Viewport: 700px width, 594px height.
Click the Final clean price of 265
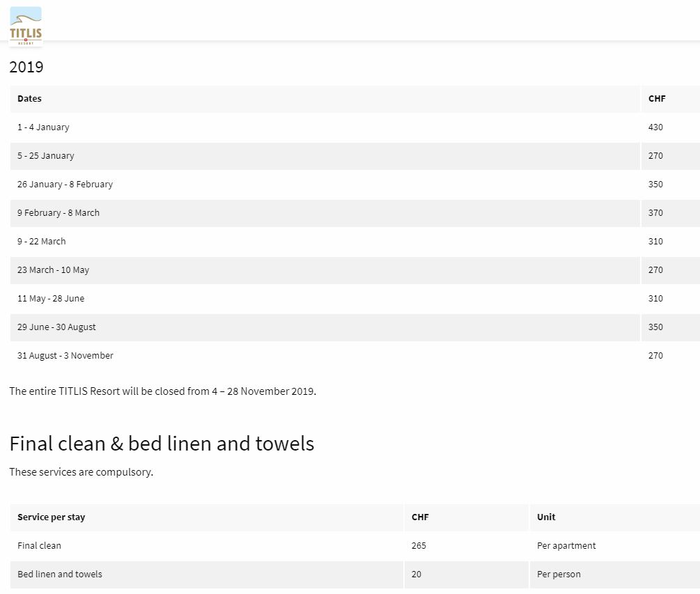[x=419, y=546]
